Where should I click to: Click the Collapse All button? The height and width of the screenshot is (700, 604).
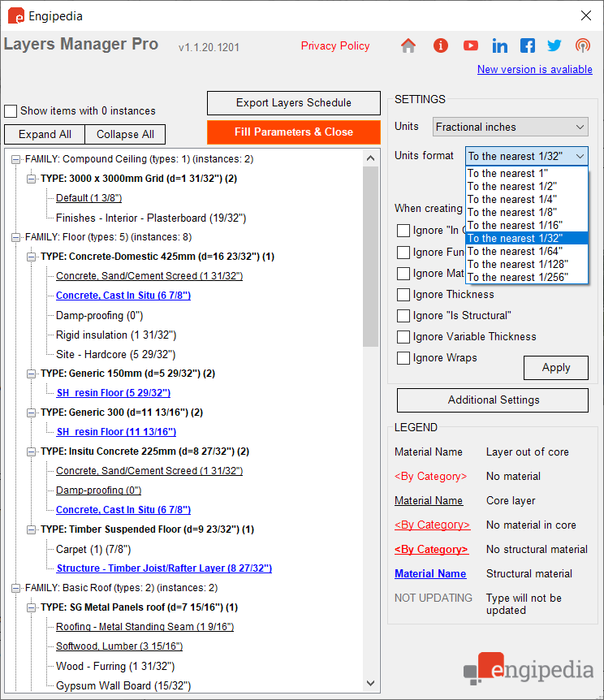pos(125,134)
